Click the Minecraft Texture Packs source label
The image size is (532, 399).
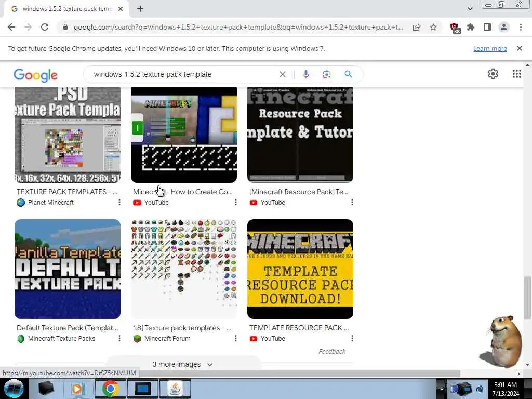(x=61, y=339)
